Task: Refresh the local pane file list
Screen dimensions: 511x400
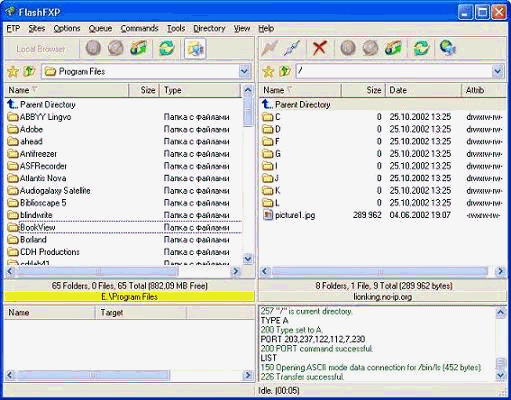Action: [x=167, y=48]
